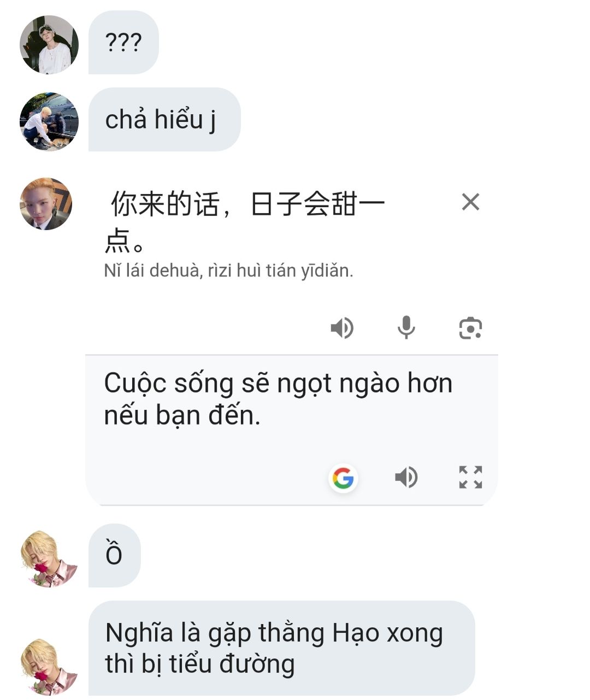Select the 'chả hiểu j' message bubble

164,120
